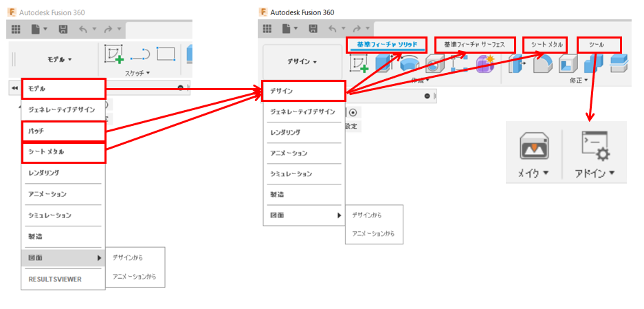Expand the 修正 panel dropdown
The height and width of the screenshot is (309, 644).
(579, 81)
